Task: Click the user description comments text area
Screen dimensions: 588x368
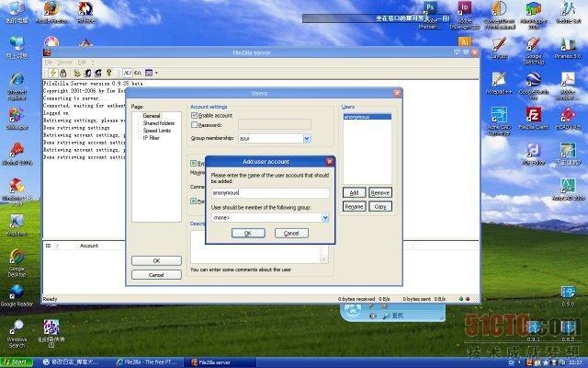Action: coord(255,247)
